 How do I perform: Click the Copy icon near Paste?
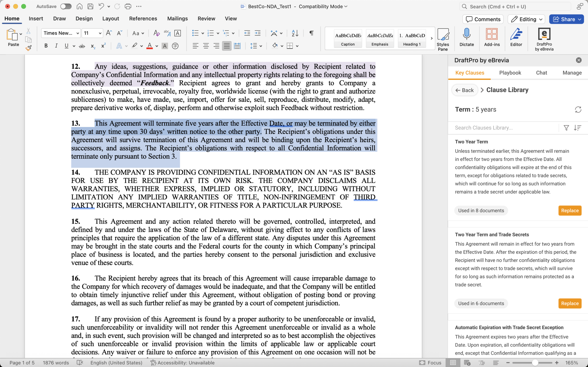coord(28,39)
